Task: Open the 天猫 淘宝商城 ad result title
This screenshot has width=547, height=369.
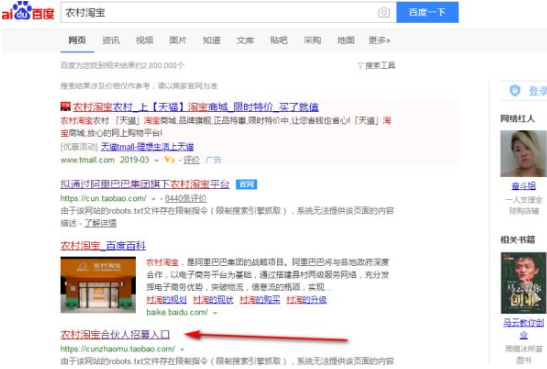Action: coord(196,107)
